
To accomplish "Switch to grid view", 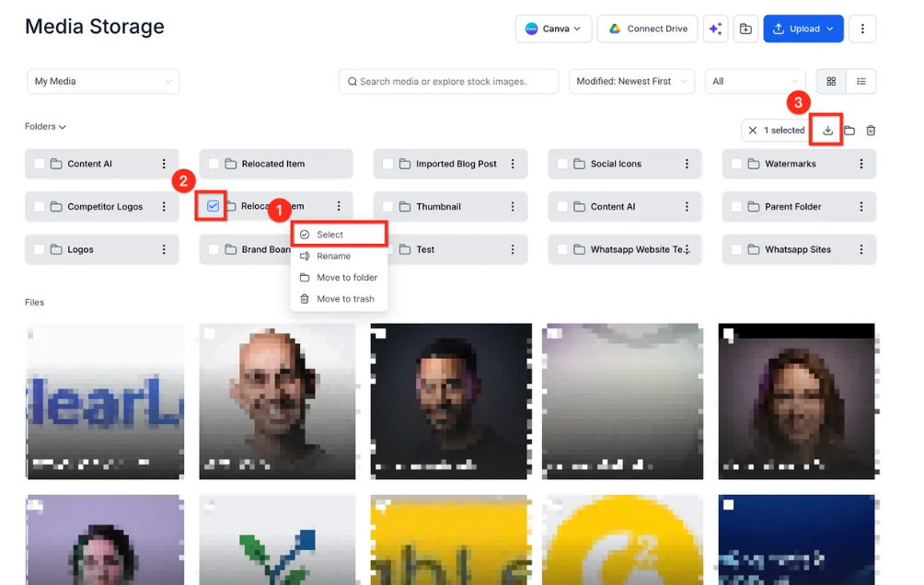I will tap(831, 81).
